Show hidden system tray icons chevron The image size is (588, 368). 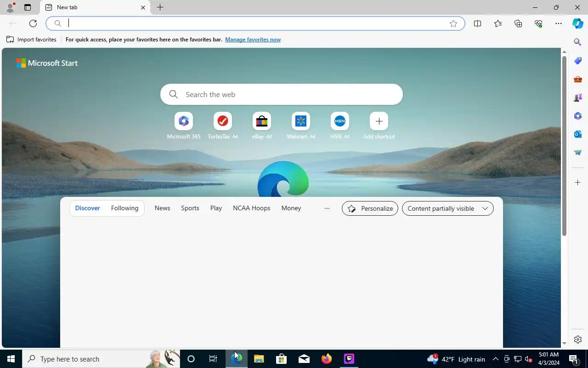click(x=496, y=359)
